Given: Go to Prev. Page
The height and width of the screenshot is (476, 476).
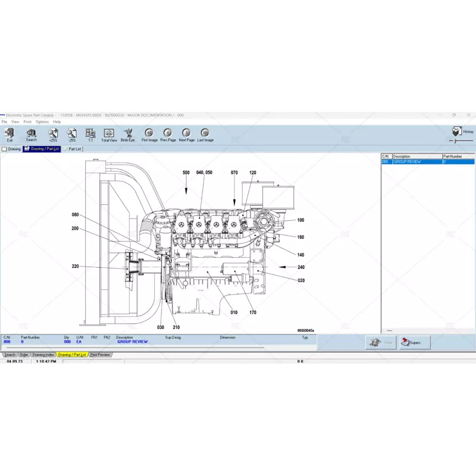Looking at the screenshot, I should [x=168, y=134].
